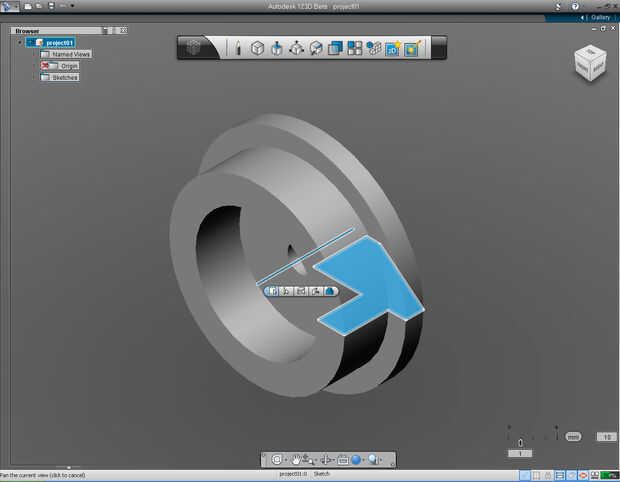The image size is (620, 482).
Task: Open the Primitives cube tool
Action: (x=257, y=48)
